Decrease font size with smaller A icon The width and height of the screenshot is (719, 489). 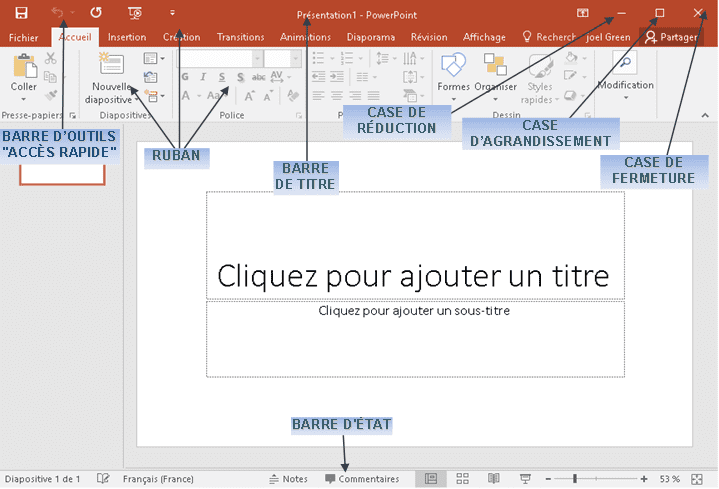[268, 95]
